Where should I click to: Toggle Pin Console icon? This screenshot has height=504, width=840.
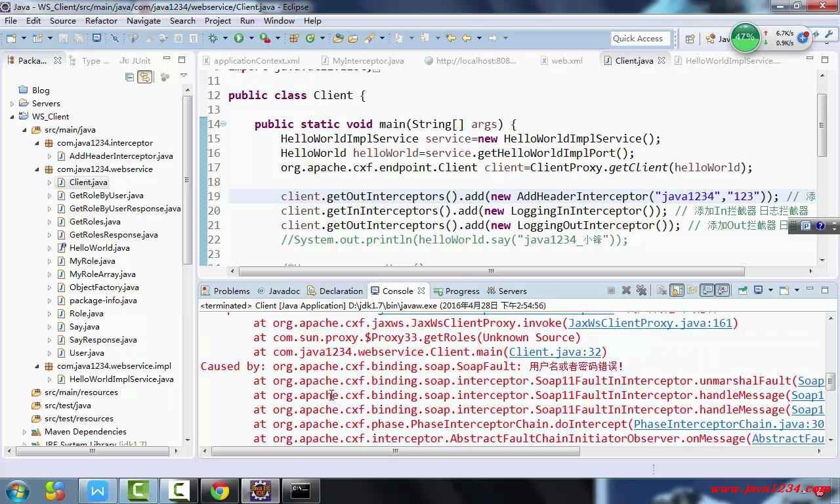point(742,290)
